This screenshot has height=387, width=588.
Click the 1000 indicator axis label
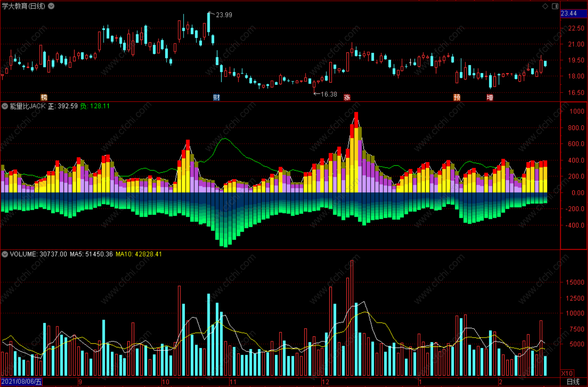[x=577, y=111]
